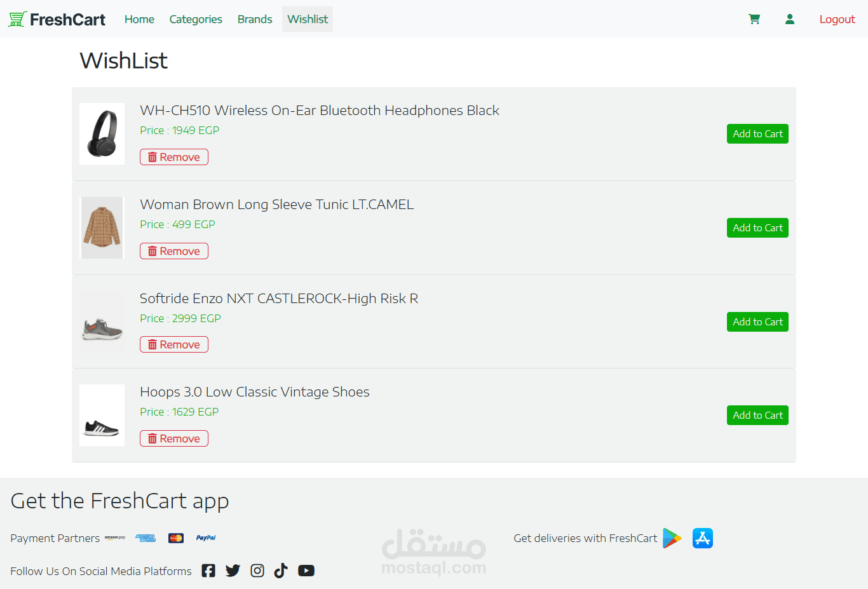Click the American Express partner logo

pyautogui.click(x=146, y=538)
